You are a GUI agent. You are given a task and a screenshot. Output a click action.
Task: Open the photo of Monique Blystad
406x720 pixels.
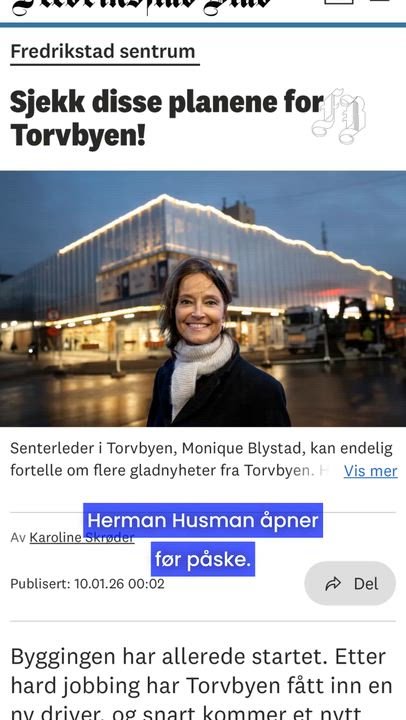click(x=203, y=299)
